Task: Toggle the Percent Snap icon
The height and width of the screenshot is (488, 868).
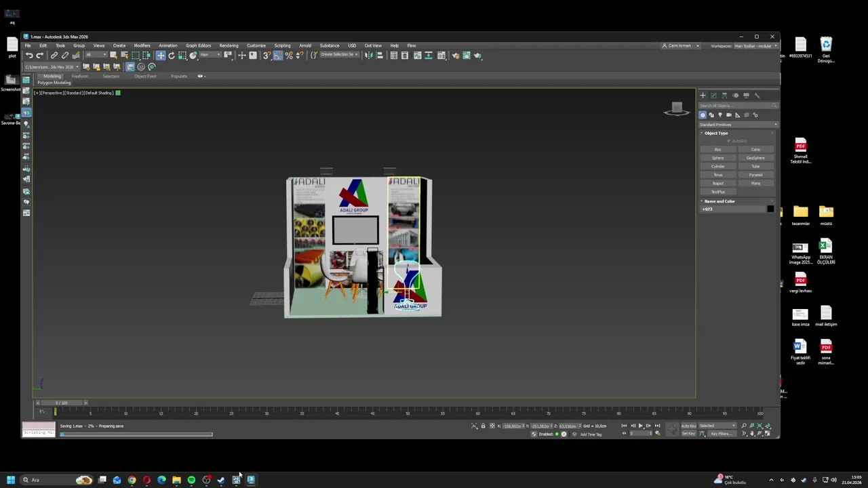Action: click(289, 56)
